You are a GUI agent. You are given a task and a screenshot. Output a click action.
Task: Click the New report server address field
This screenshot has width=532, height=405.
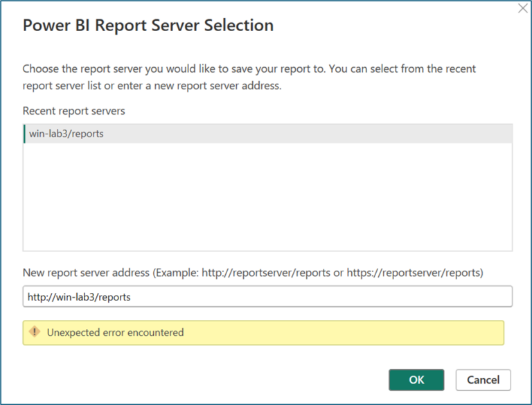267,296
